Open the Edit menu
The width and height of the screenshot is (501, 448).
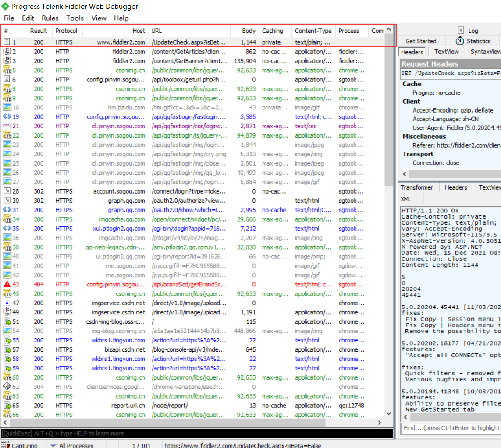[28, 18]
